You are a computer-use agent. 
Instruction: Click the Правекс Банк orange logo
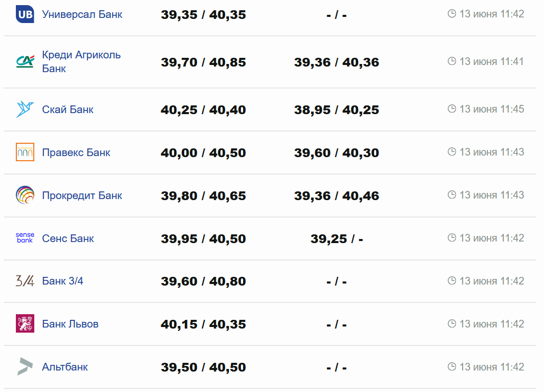click(25, 153)
